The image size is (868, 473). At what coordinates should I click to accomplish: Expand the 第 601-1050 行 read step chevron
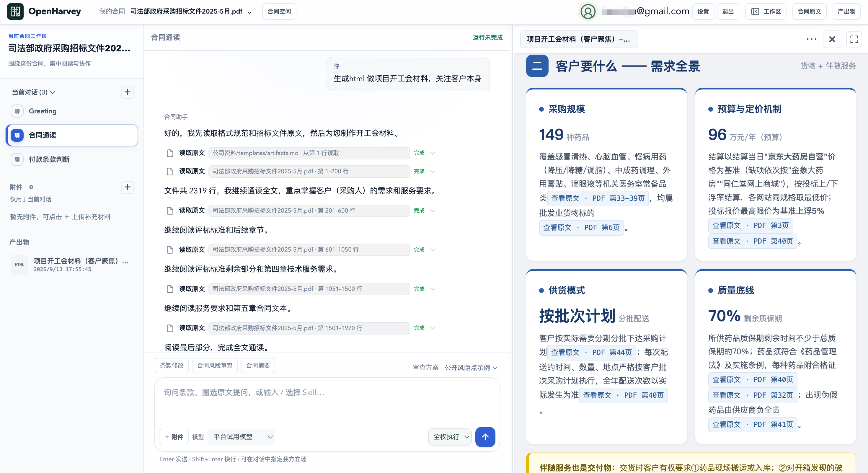click(433, 250)
